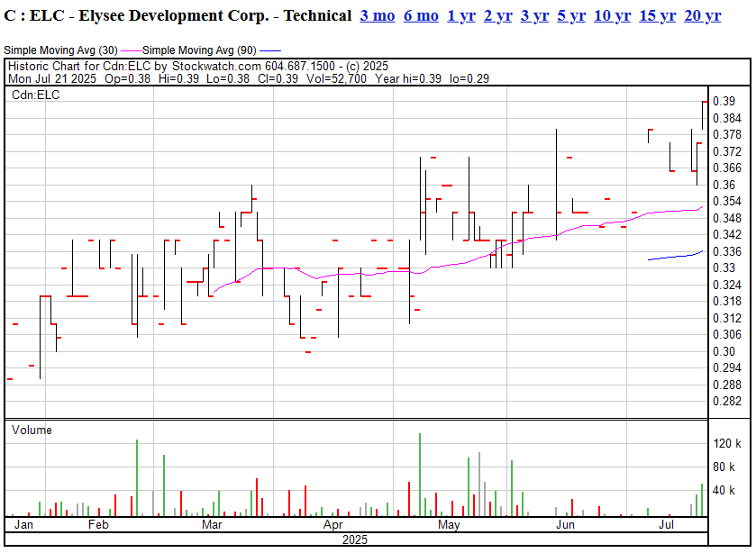Click the Op=0.38 opening price text
Screen dimensions: 756x553
click(x=127, y=78)
